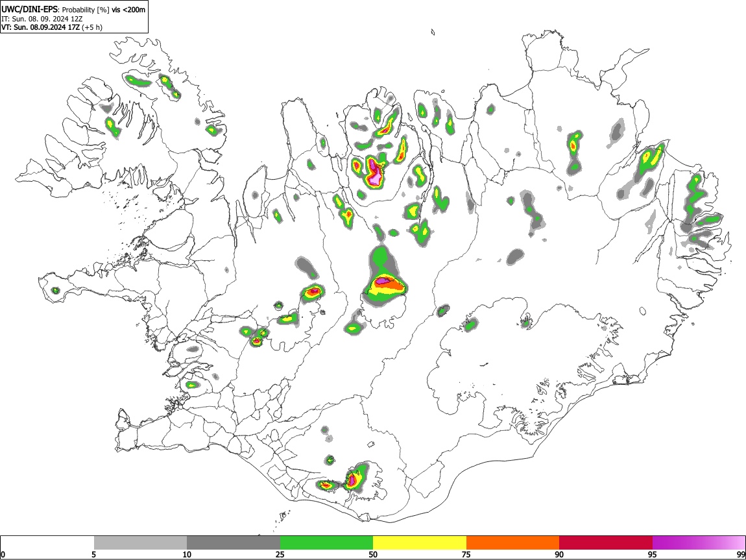Click the '(+5 h)' forecast offset text
Image resolution: width=746 pixels, height=560 pixels.
(92, 27)
